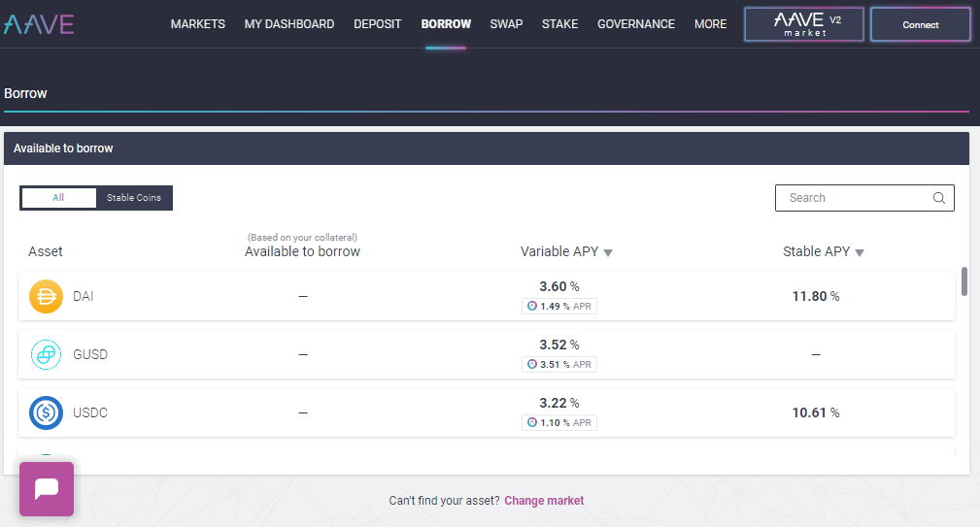Click the DAI coin icon
This screenshot has width=980, height=527.
pyautogui.click(x=47, y=296)
